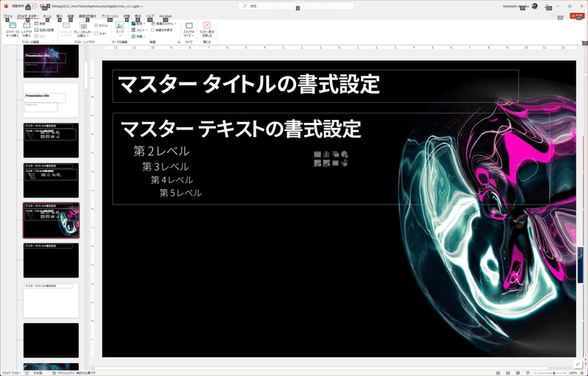The image size is (588, 376).
Task: Open the File (ファイル) tab
Action: (7, 16)
